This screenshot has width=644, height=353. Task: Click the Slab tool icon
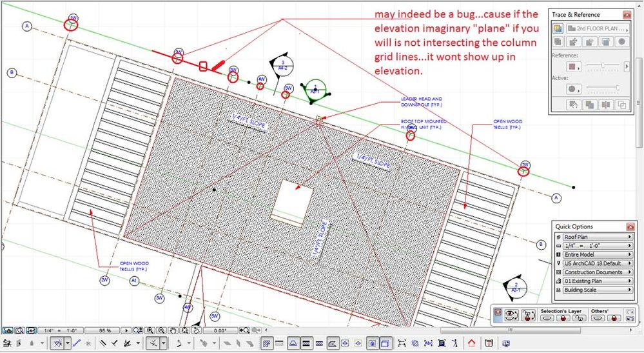[278, 343]
